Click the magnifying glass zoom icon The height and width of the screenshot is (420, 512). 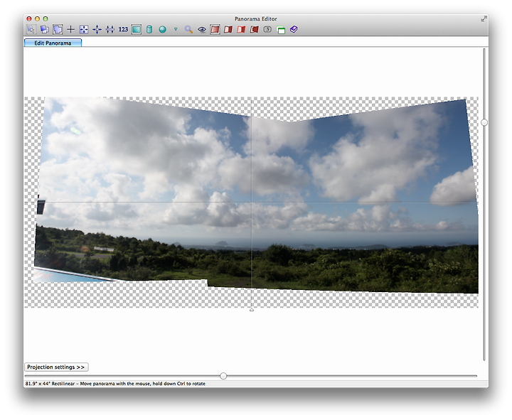click(x=188, y=29)
